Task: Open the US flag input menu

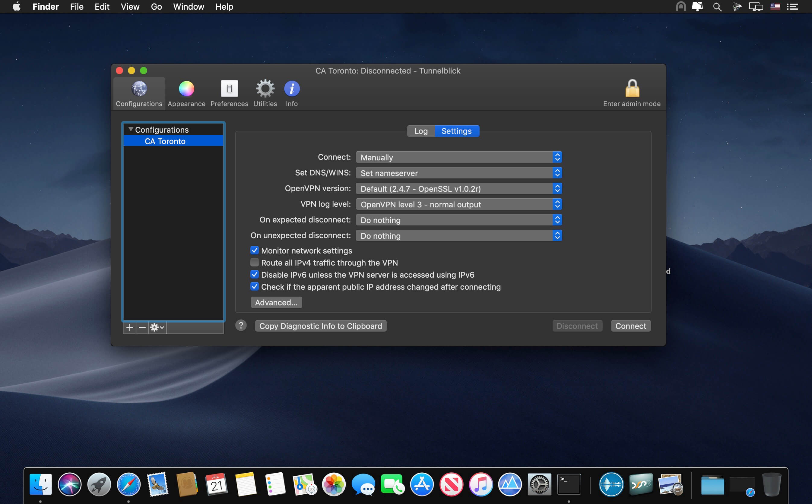Action: pyautogui.click(x=775, y=7)
